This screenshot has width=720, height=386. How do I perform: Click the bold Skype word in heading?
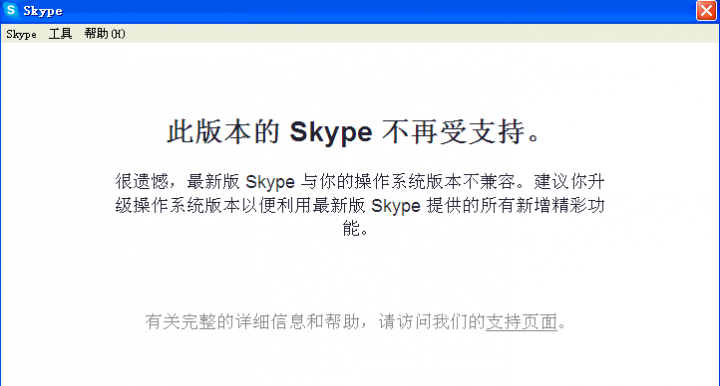(x=331, y=133)
